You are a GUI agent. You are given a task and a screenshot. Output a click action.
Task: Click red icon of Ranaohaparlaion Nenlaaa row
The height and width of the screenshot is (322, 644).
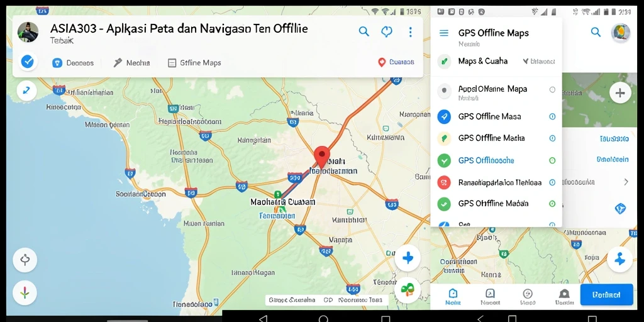coord(444,182)
